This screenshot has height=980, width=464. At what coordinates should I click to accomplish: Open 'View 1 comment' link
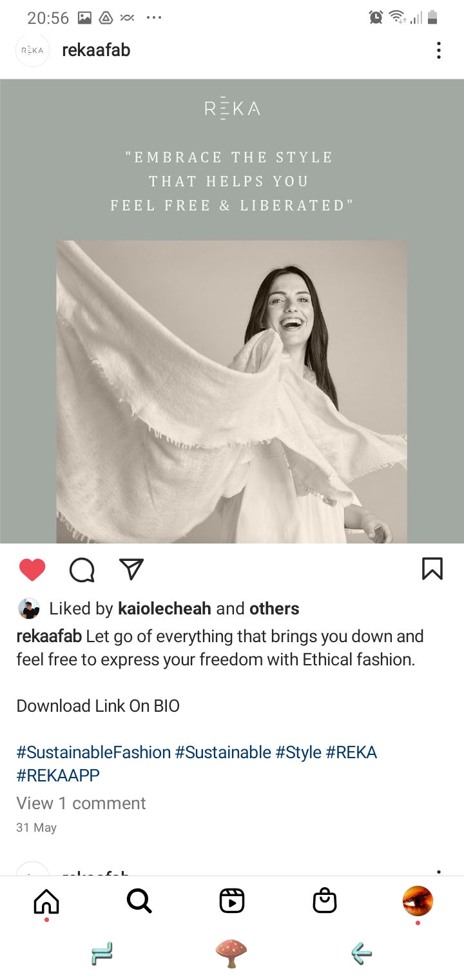point(81,803)
